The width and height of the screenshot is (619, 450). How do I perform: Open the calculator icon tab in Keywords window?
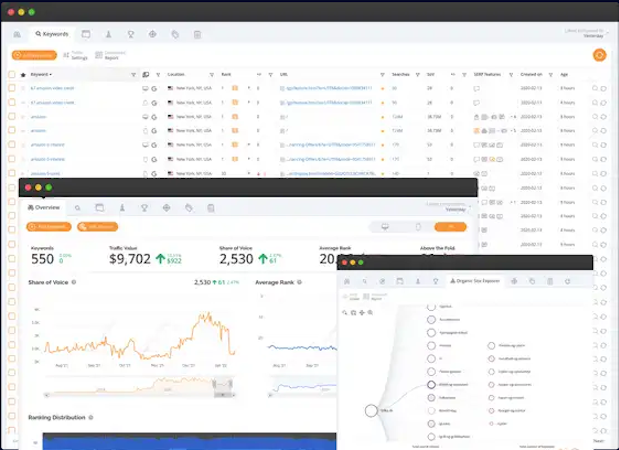click(x=197, y=34)
